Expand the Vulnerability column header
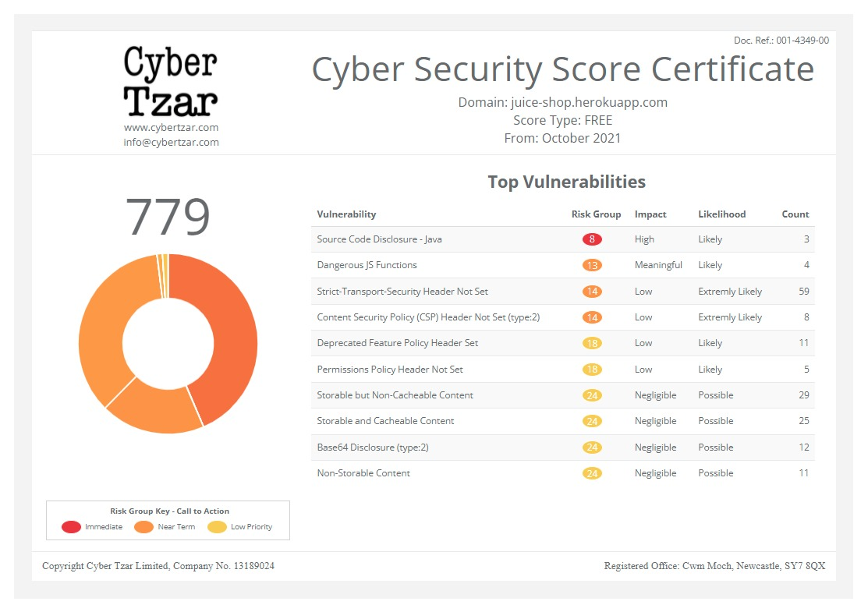 (346, 214)
